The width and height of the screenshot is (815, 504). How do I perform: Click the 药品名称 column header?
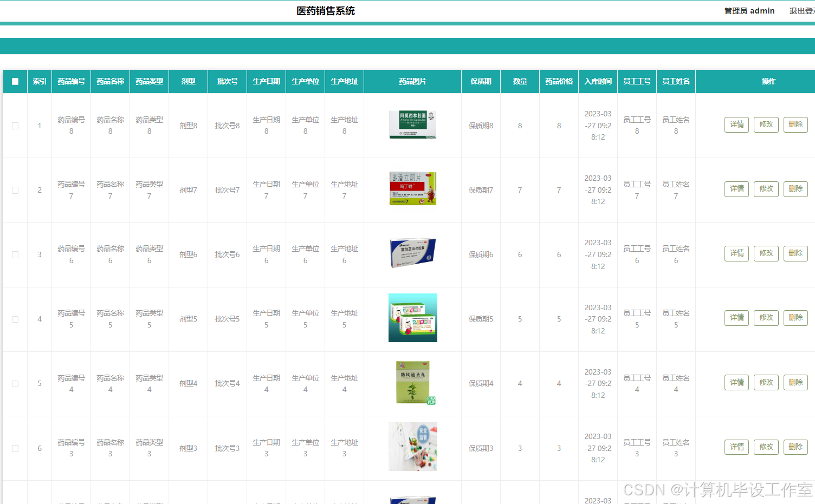coord(111,81)
